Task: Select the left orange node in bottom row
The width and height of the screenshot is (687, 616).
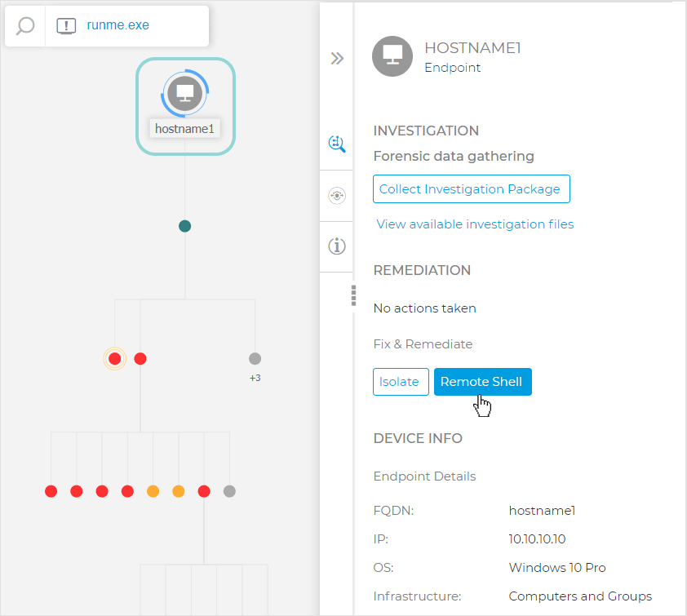Action: pyautogui.click(x=153, y=491)
